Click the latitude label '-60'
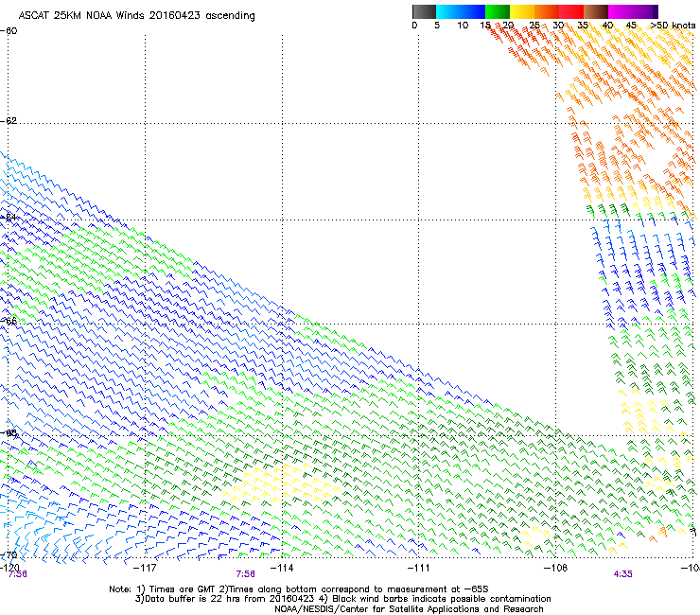Image resolution: width=700 pixels, height=615 pixels. point(9,31)
